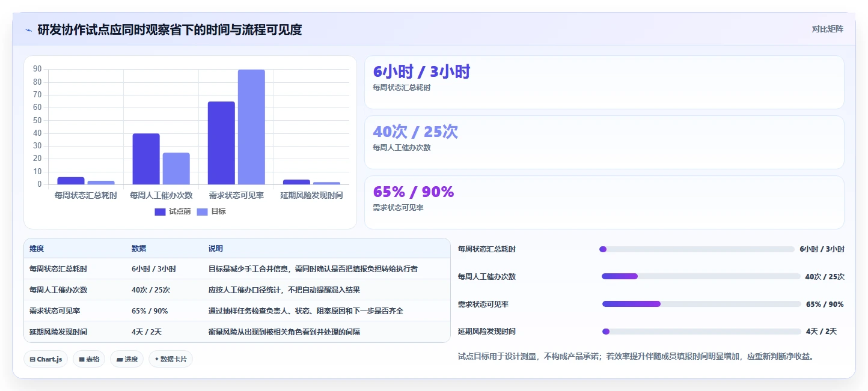Select the 65% / 90% data card
Screen dimensions: 868x391
604,202
